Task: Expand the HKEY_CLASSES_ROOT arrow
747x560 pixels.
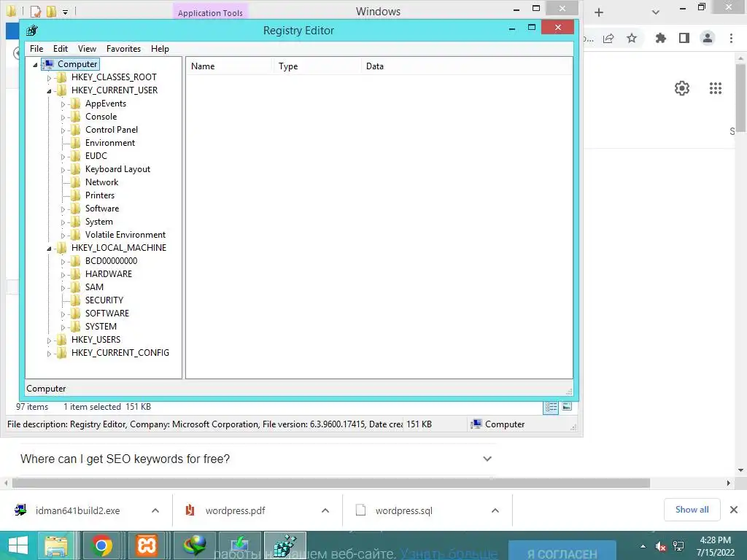Action: pos(49,77)
